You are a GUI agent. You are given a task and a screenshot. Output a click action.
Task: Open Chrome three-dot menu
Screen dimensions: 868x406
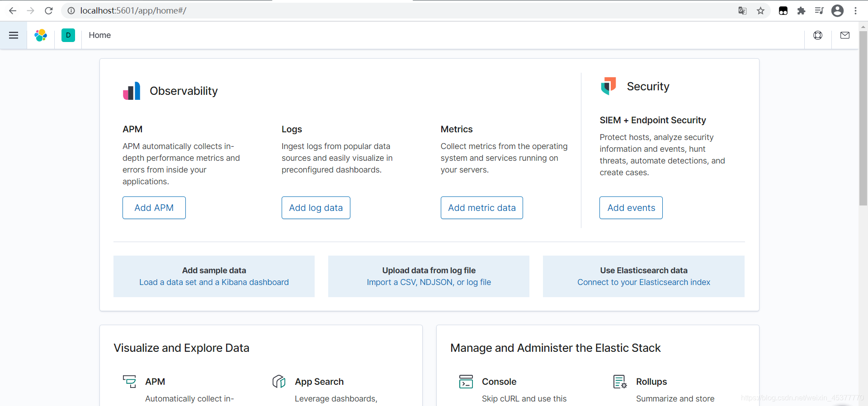[x=856, y=10]
